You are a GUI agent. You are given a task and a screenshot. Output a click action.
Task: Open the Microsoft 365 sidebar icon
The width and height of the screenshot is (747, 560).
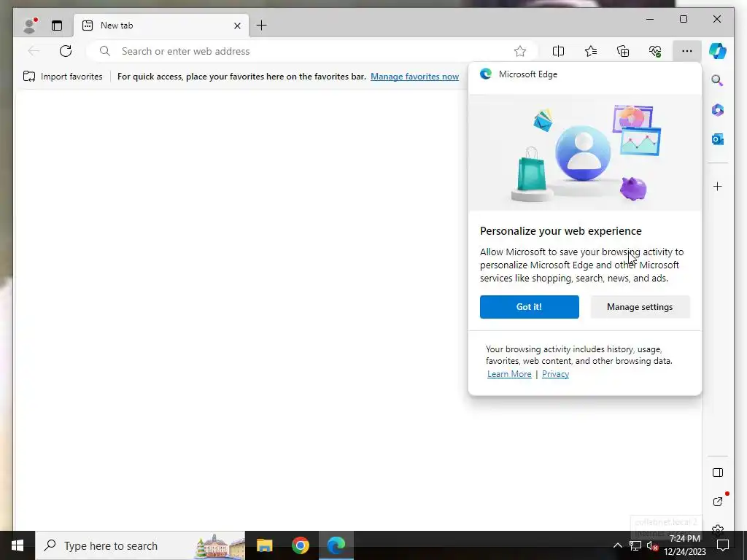pos(718,110)
